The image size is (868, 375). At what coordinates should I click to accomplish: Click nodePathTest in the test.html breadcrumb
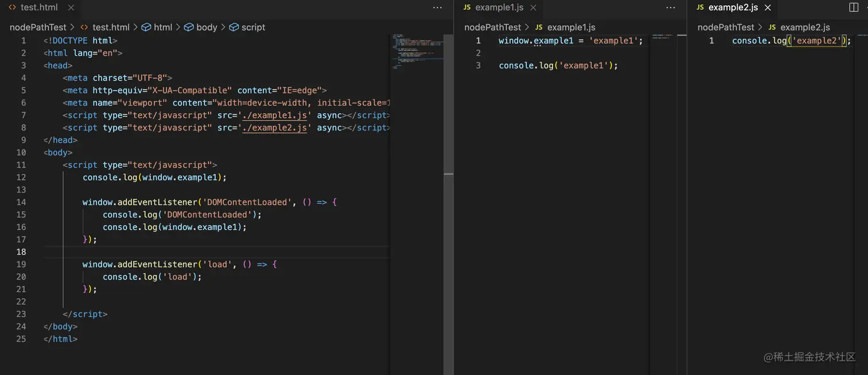coord(38,27)
